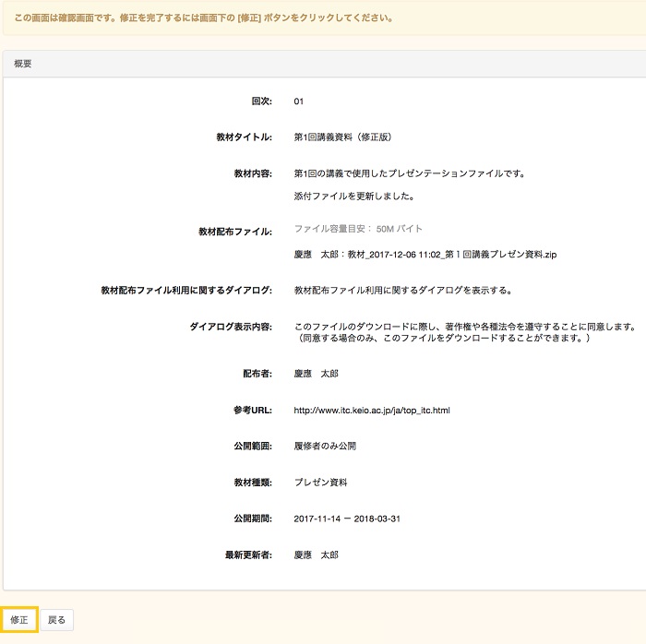
Task: Click the 教材種類 value プレゼン資料
Action: [x=320, y=483]
